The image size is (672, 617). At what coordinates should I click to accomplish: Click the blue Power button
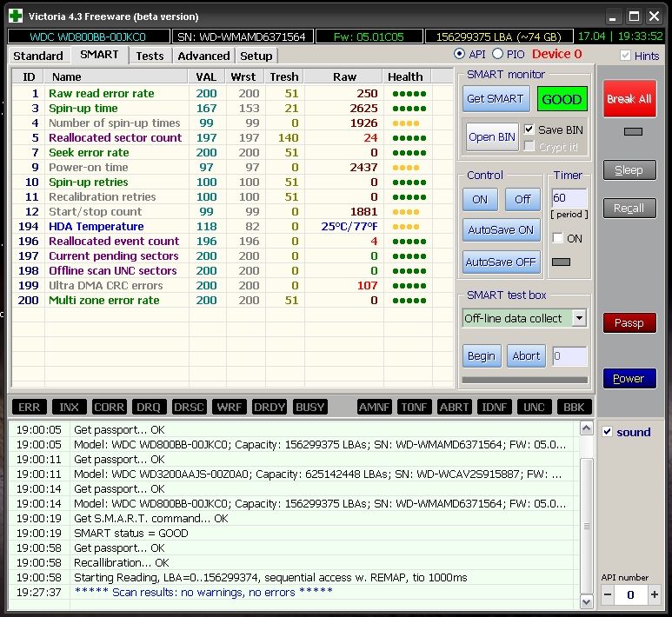pos(629,378)
